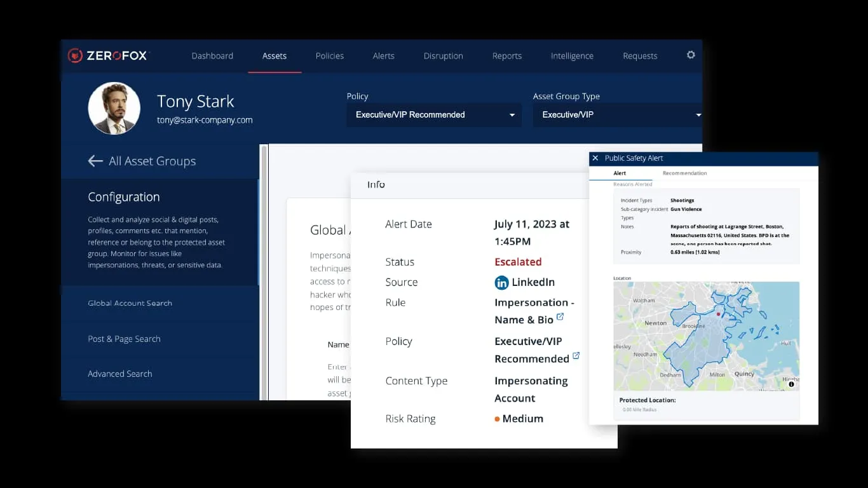Open Global Account Search

(x=130, y=303)
